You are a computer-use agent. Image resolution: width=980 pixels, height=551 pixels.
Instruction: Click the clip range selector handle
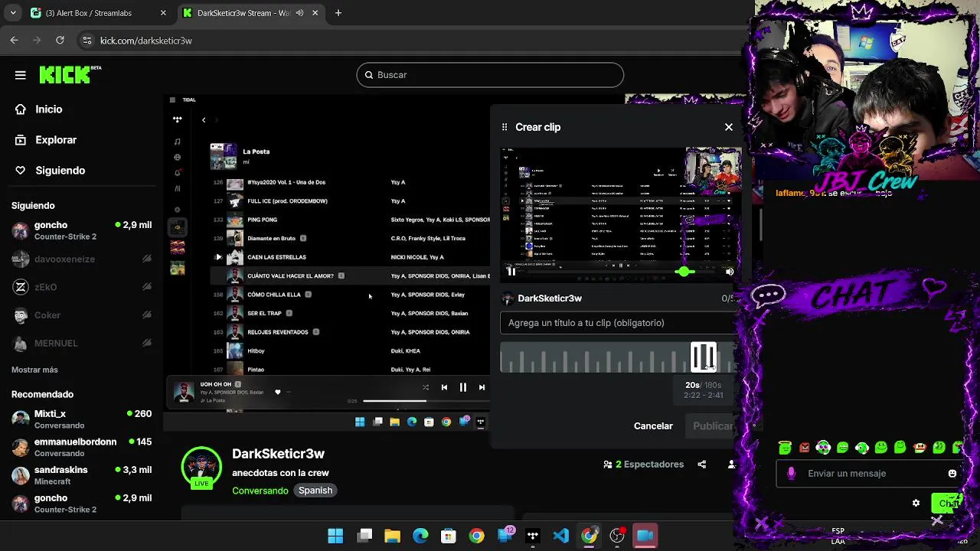[704, 357]
